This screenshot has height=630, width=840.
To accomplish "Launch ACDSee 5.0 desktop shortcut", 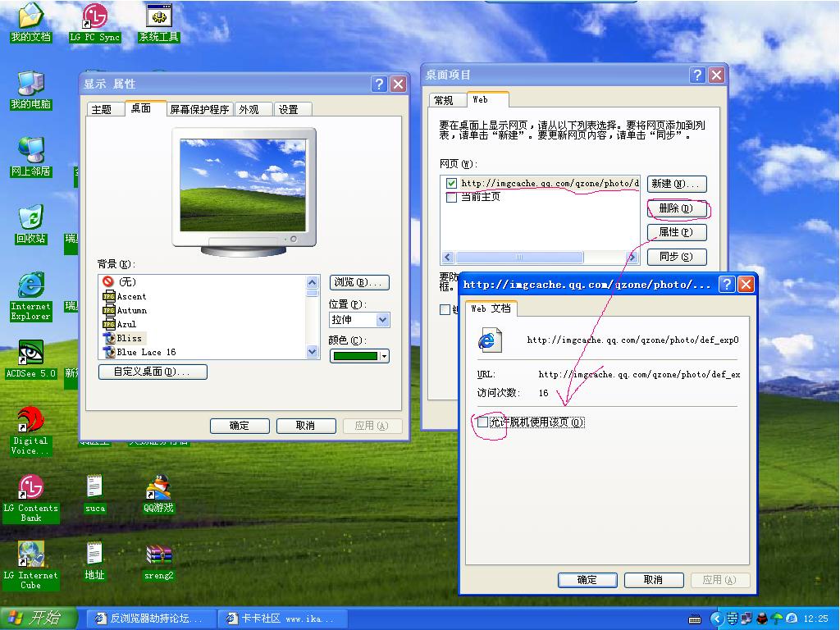I will point(30,359).
